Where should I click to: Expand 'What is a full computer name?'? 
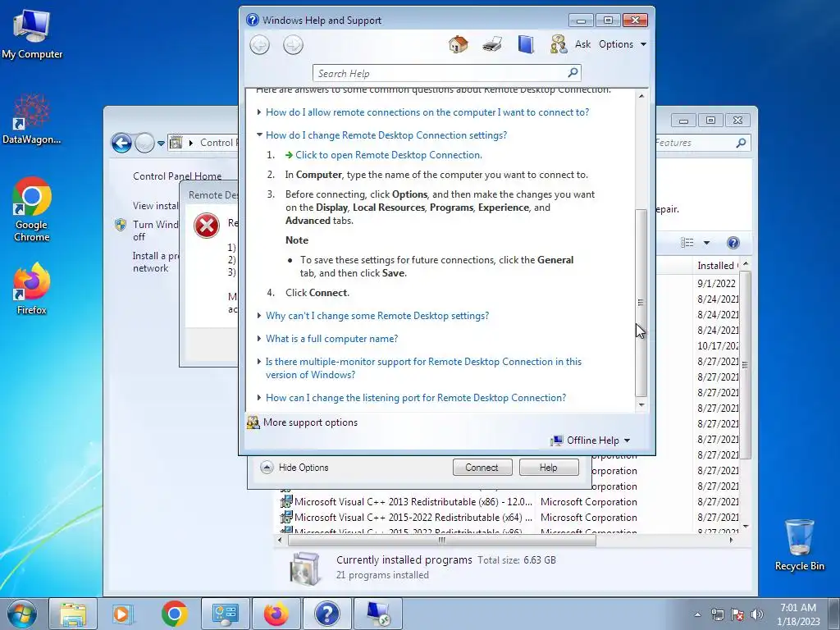[x=331, y=339]
